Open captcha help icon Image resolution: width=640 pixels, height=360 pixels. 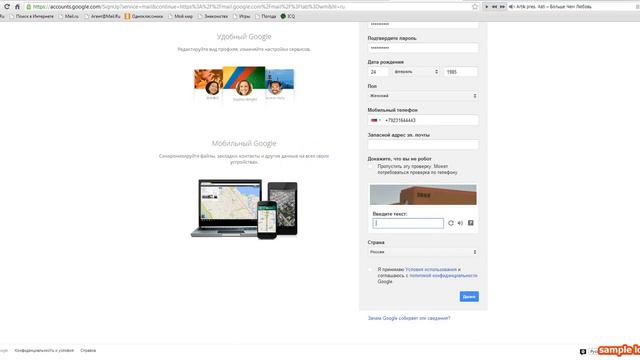(471, 223)
